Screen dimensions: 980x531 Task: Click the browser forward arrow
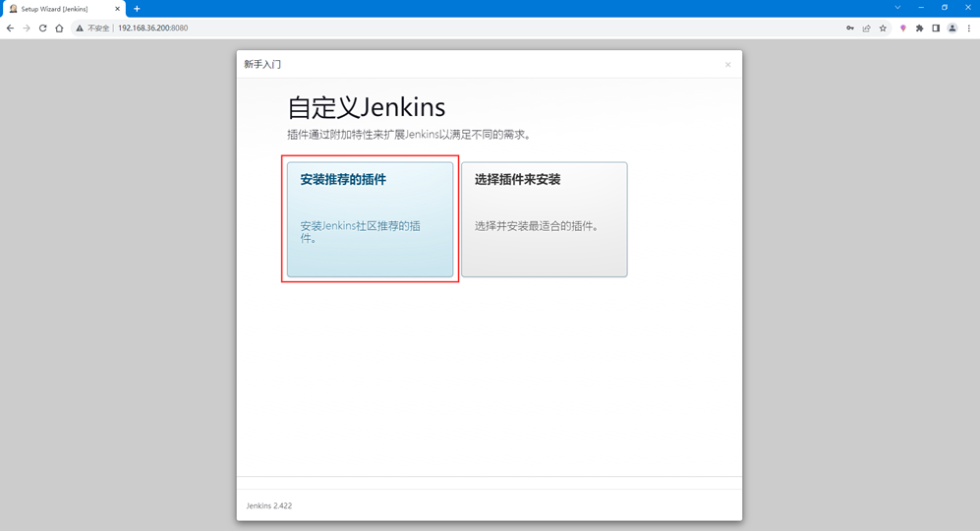27,29
